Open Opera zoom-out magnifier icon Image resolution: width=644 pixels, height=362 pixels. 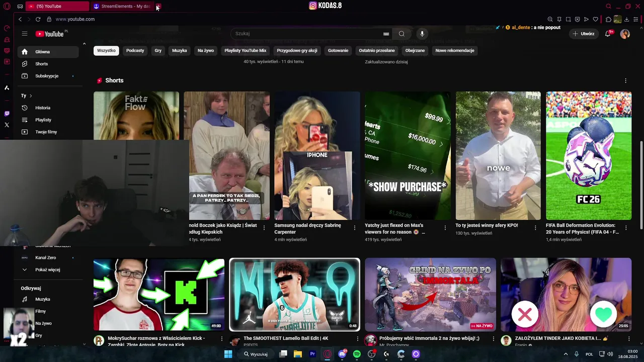pyautogui.click(x=550, y=19)
